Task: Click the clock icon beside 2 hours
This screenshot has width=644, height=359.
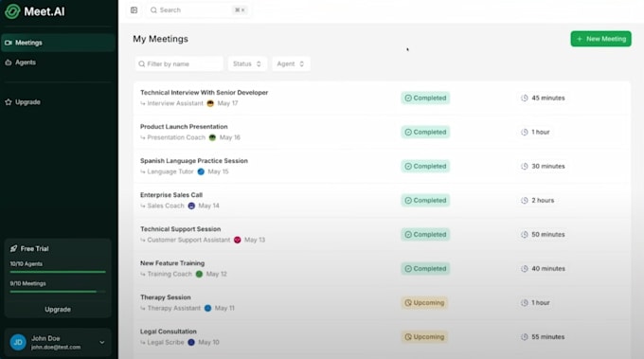Action: tap(525, 201)
